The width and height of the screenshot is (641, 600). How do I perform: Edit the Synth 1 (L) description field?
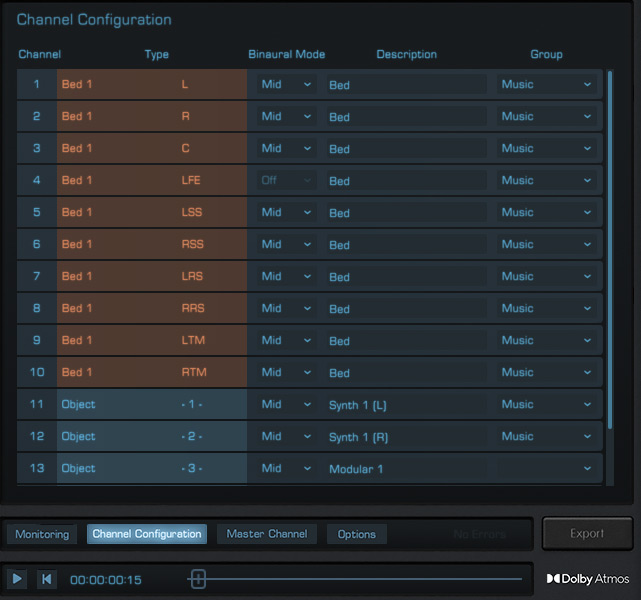pyautogui.click(x=405, y=405)
